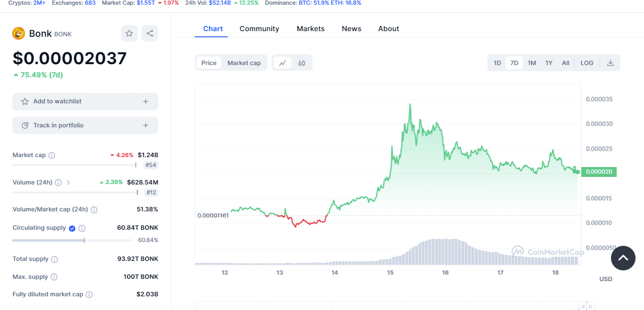This screenshot has width=644, height=310.
Task: Click the 51.38% volume/market cap value
Action: (x=148, y=209)
